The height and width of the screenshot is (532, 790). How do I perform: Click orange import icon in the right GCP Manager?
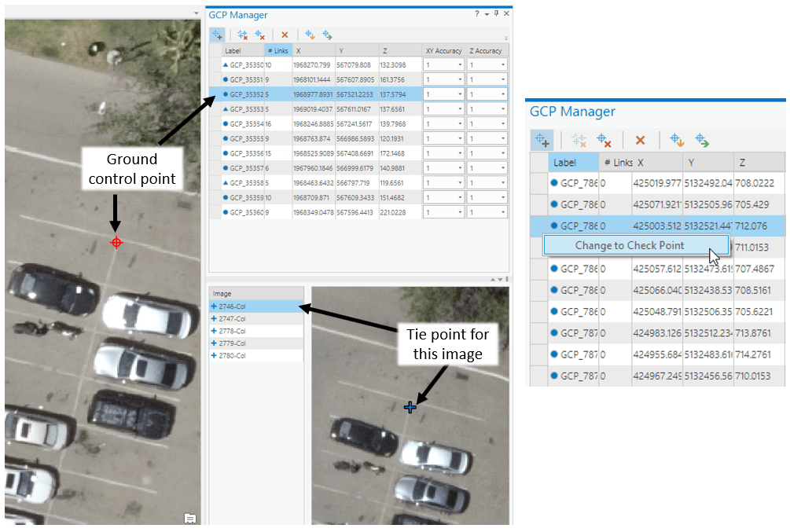pos(677,140)
